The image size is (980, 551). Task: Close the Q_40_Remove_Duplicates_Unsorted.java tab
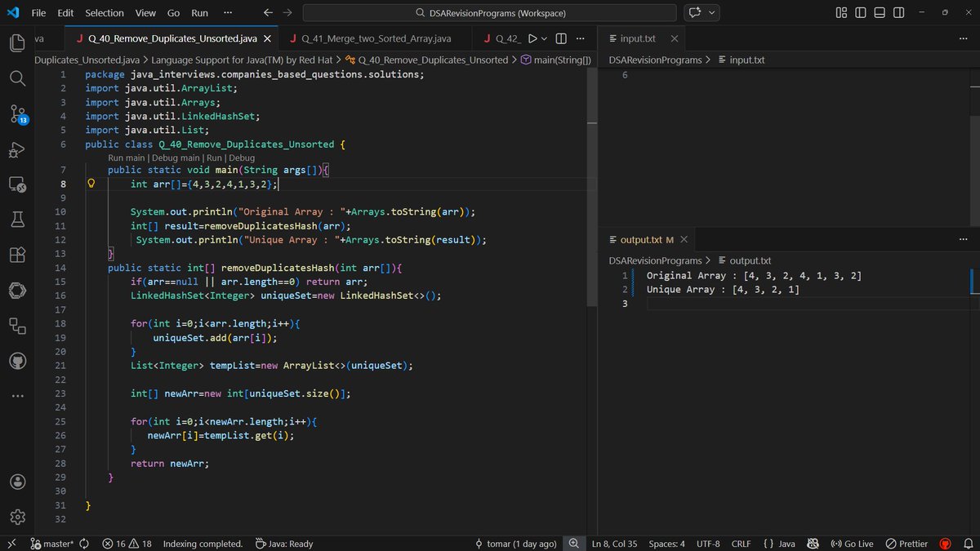pos(267,38)
